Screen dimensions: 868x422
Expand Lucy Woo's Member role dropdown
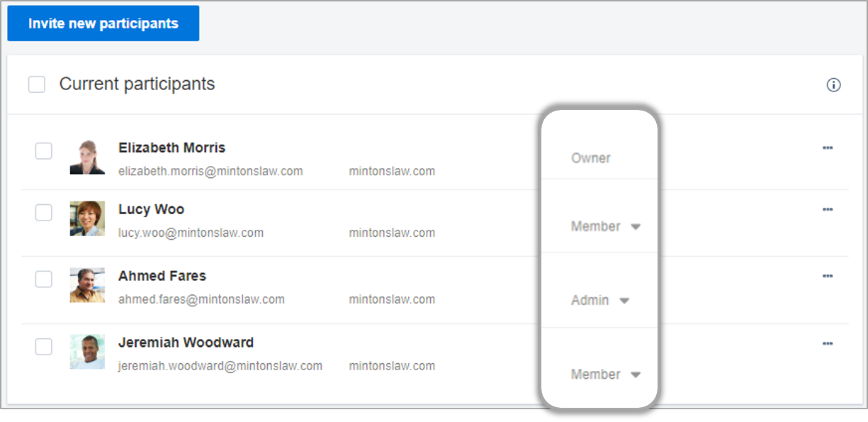606,226
